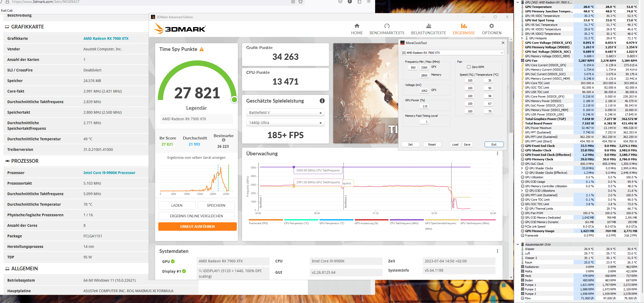Click the purple CPU Taktfrequenz graph marker
The height and width of the screenshot is (303, 644).
click(x=294, y=167)
